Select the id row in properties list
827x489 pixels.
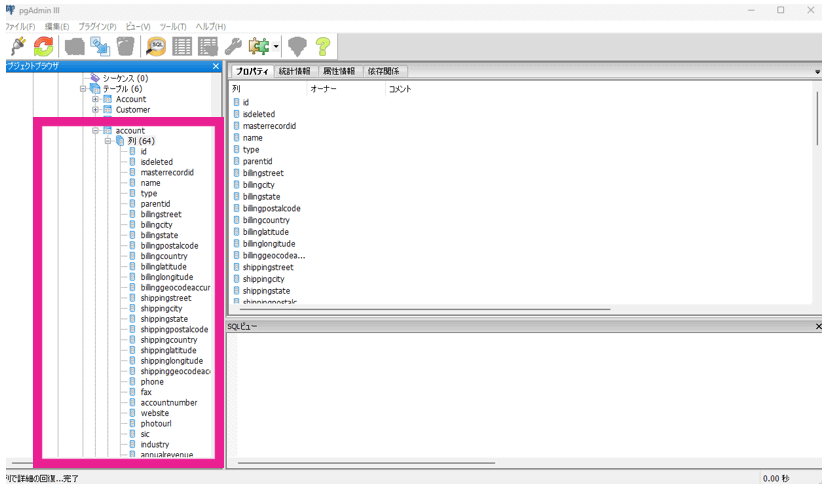coord(246,102)
